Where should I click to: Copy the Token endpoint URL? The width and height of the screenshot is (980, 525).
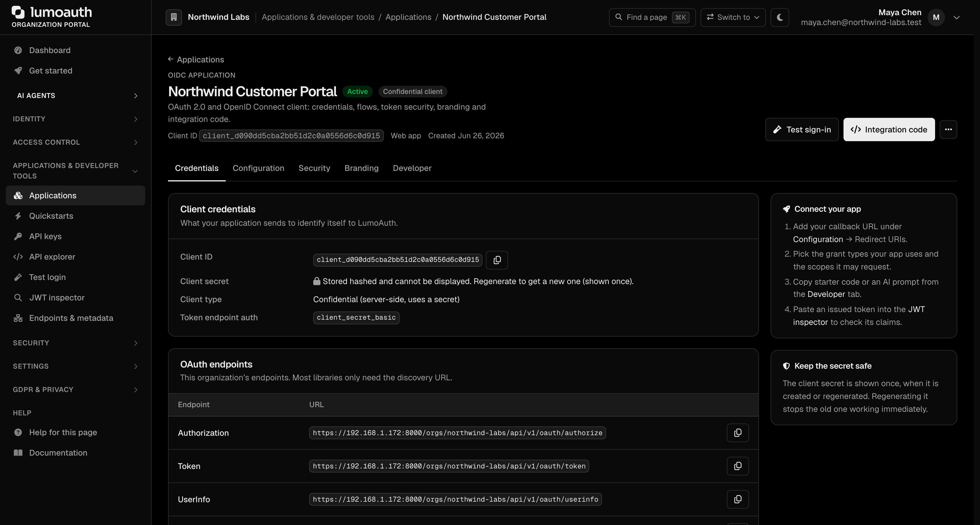[738, 466]
